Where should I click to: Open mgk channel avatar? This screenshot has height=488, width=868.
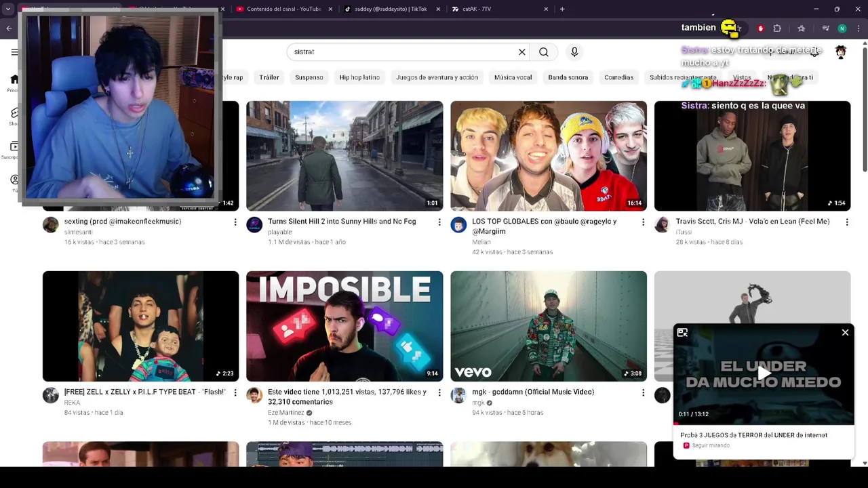[458, 395]
